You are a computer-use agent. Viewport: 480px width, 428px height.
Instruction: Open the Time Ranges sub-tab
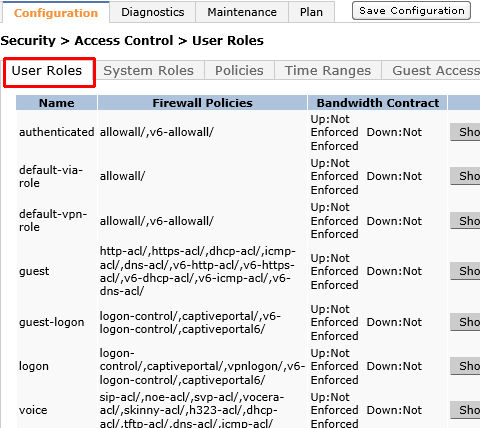tap(328, 71)
